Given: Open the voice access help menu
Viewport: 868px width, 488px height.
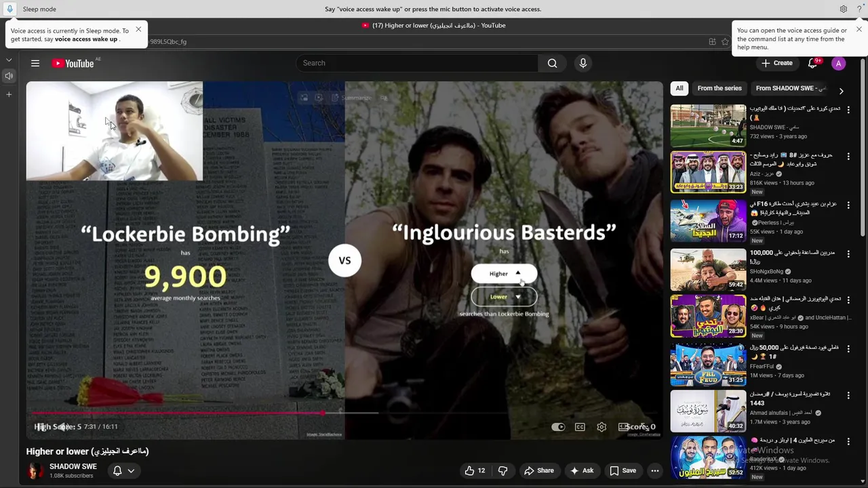Looking at the screenshot, I should coord(860,9).
